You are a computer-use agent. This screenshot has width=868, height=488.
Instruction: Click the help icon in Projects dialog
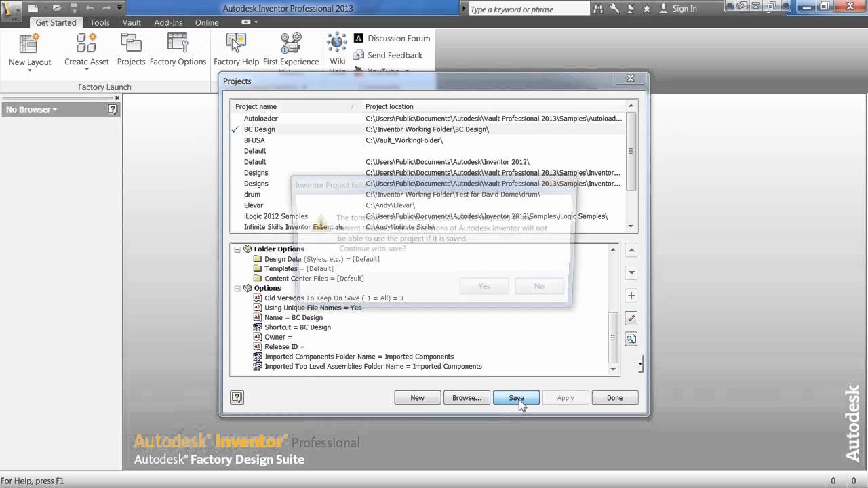[x=237, y=397]
